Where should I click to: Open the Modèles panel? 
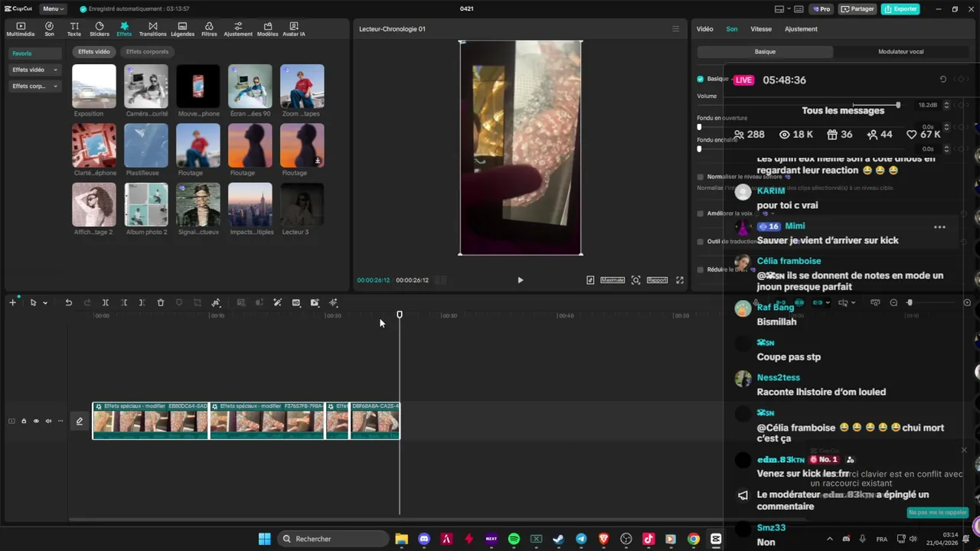267,29
